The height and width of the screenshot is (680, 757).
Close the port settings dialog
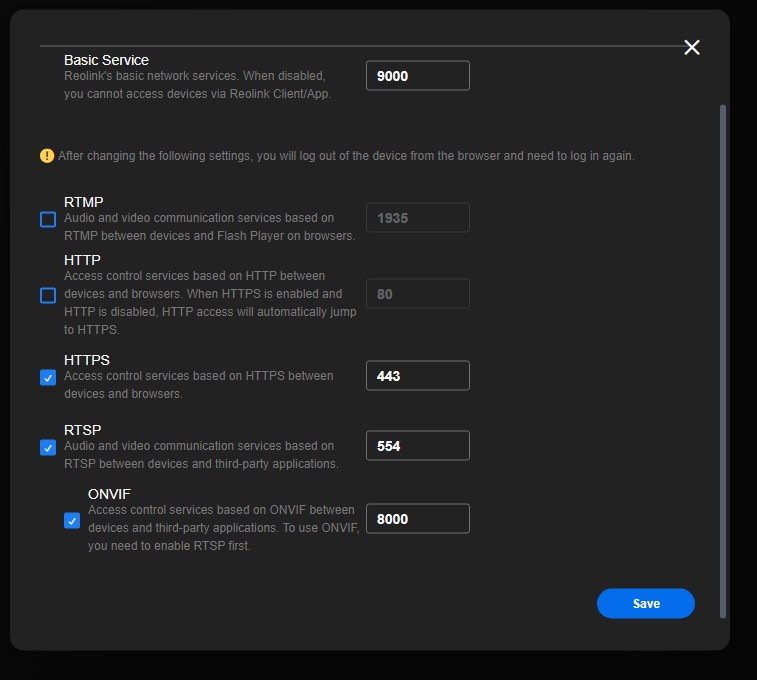pos(691,48)
